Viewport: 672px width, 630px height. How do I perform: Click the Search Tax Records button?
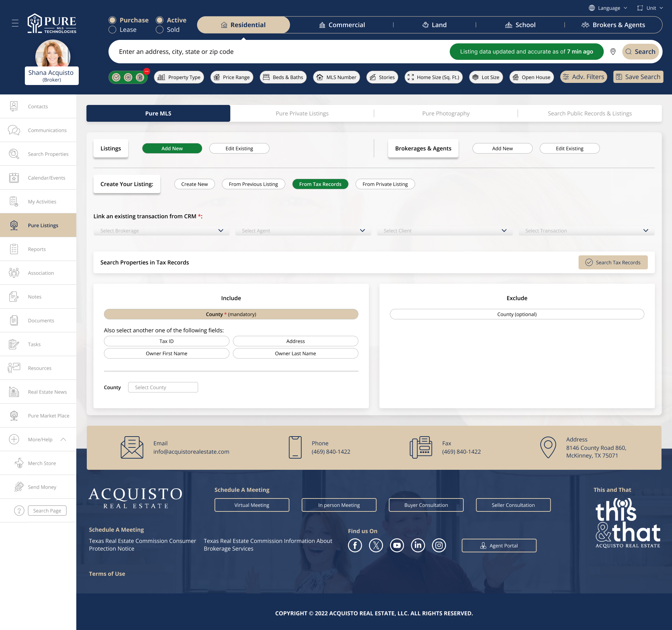(613, 262)
